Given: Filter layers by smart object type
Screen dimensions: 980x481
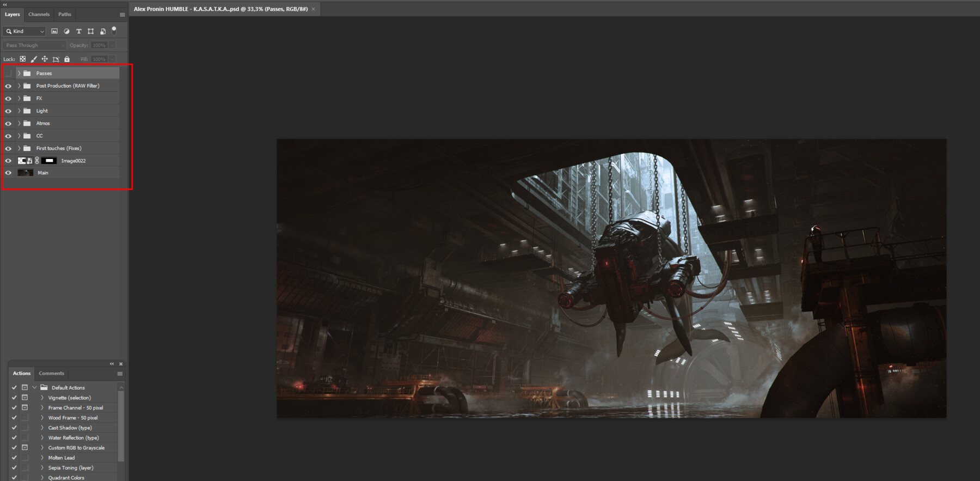Looking at the screenshot, I should [102, 32].
